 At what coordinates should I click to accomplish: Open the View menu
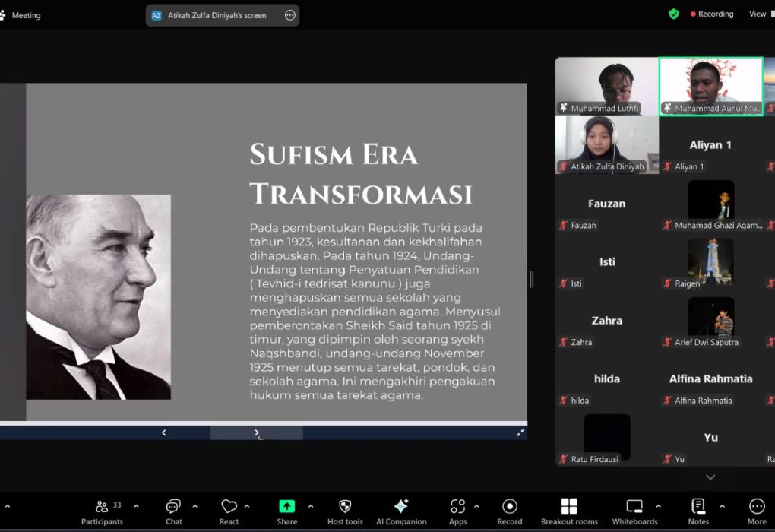coord(761,14)
